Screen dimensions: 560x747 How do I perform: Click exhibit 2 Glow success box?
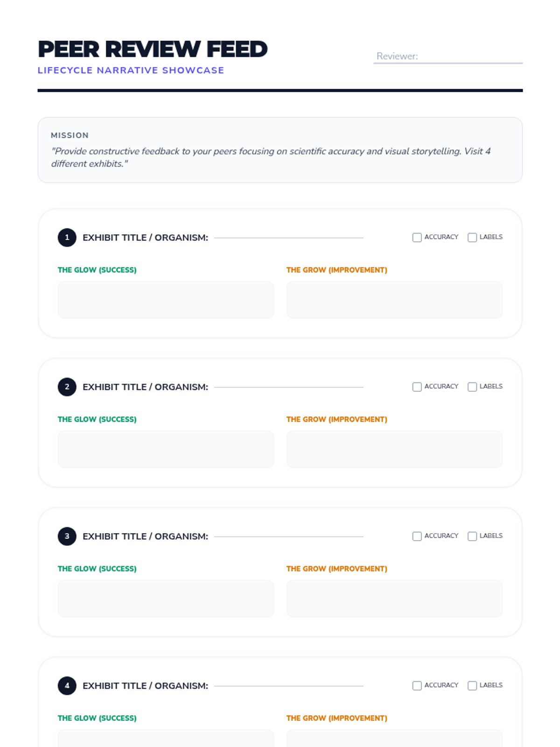(x=166, y=449)
